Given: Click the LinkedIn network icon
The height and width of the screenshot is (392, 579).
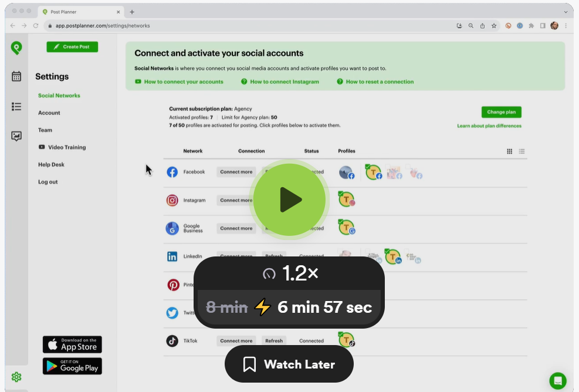Looking at the screenshot, I should pyautogui.click(x=172, y=256).
